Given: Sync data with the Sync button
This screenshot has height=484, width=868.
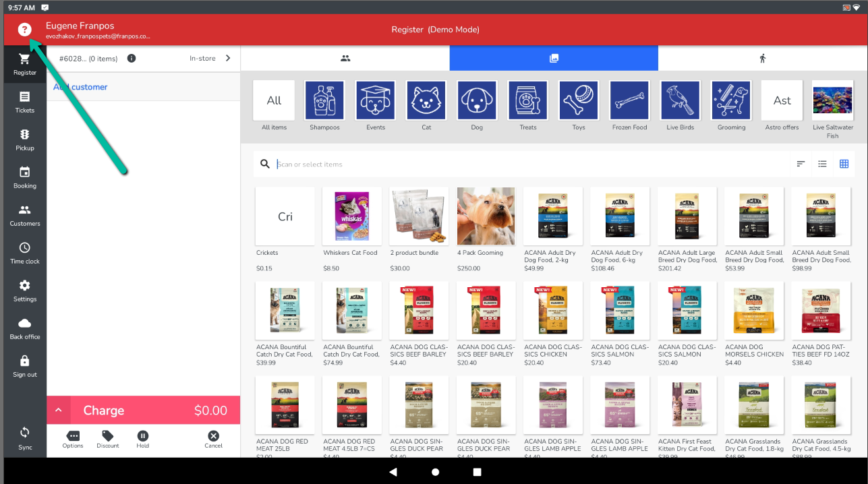Looking at the screenshot, I should pyautogui.click(x=25, y=437).
